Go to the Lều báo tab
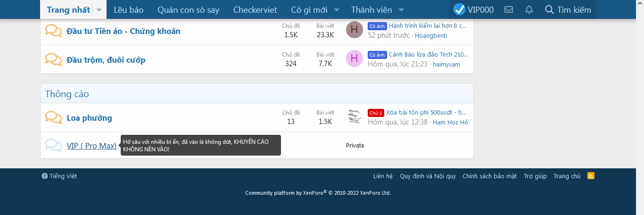Viewport: 644px width, 215px height. pos(128,9)
